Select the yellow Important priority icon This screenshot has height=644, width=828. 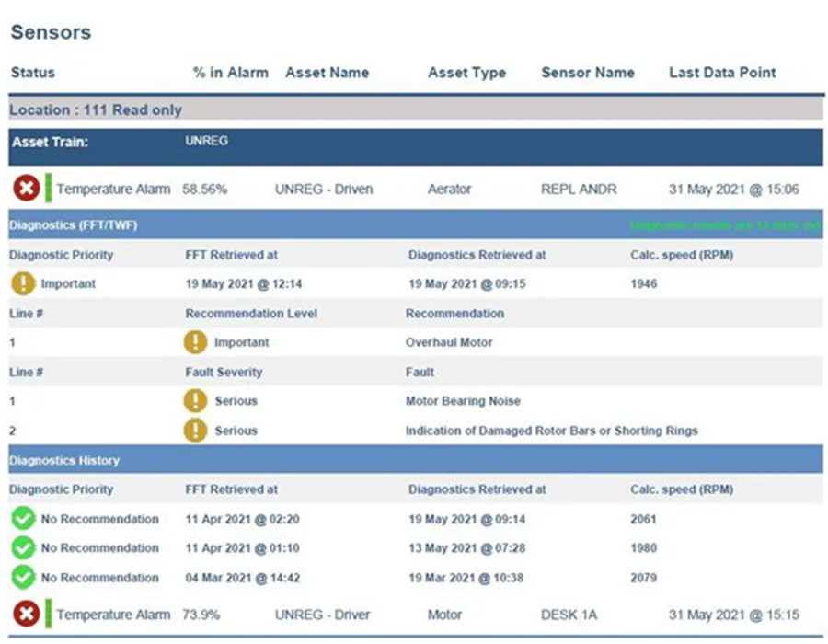[23, 283]
